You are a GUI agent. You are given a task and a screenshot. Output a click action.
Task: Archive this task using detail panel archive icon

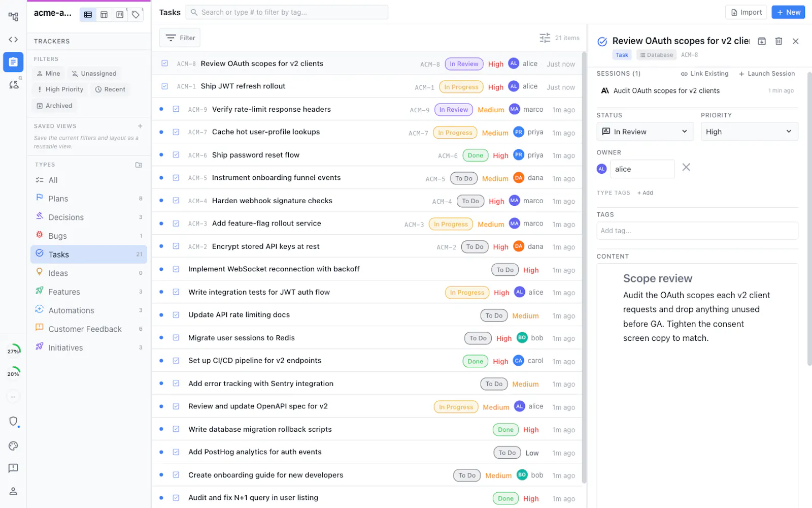(762, 41)
